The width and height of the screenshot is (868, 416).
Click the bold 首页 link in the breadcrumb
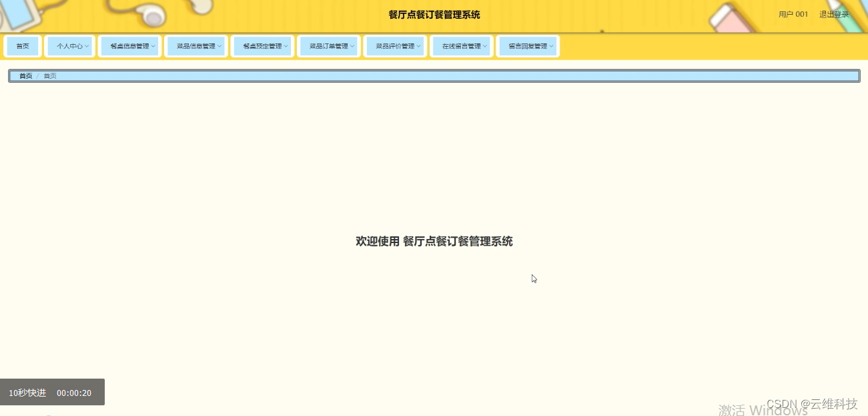25,76
